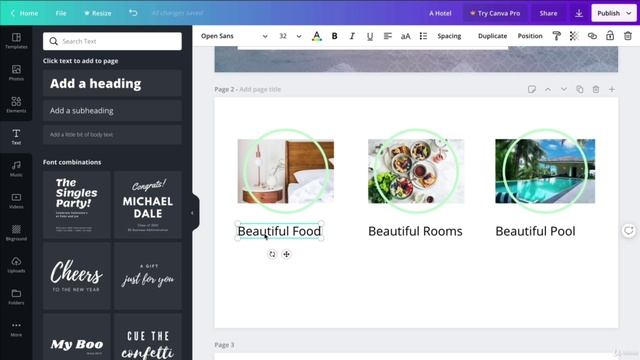
Task: Toggle bold formatting
Action: point(334,36)
